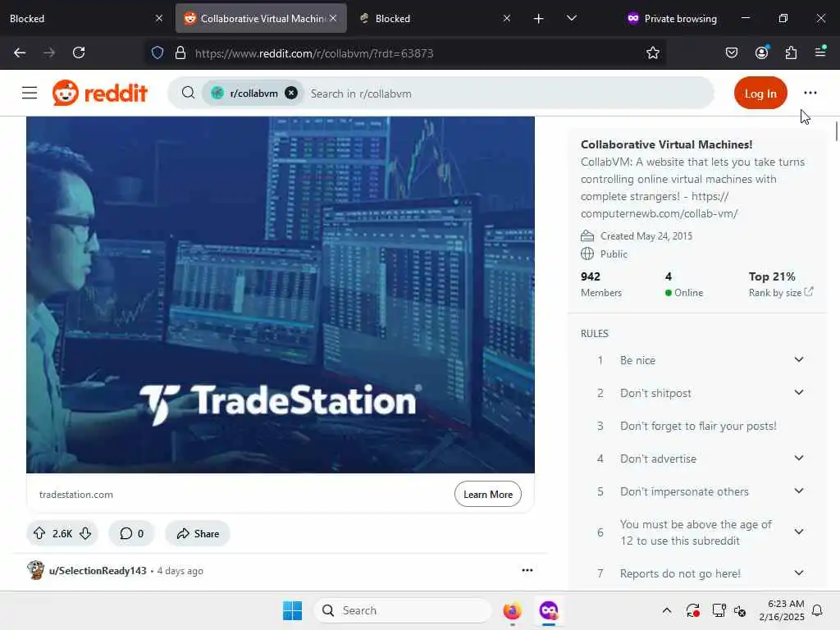Screen dimensions: 840x630
Task: Click the Collaborative Virtual Machines! sidebar title
Action: [x=666, y=144]
